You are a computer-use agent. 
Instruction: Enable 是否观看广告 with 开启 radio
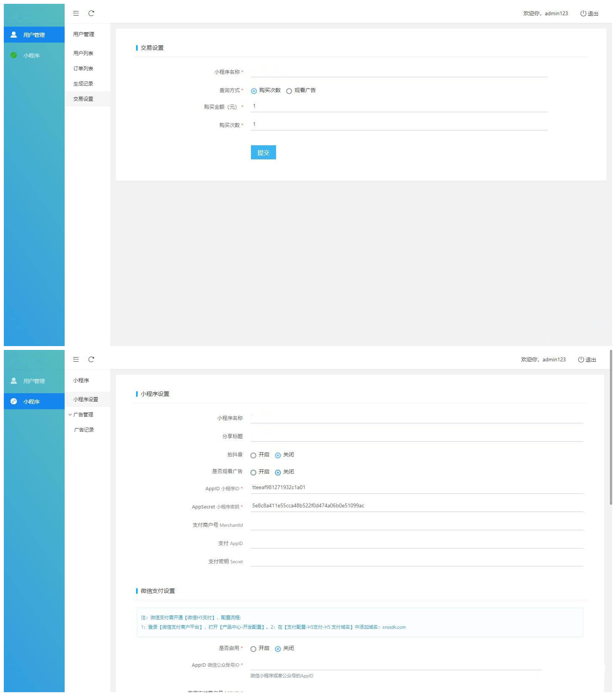pyautogui.click(x=253, y=472)
